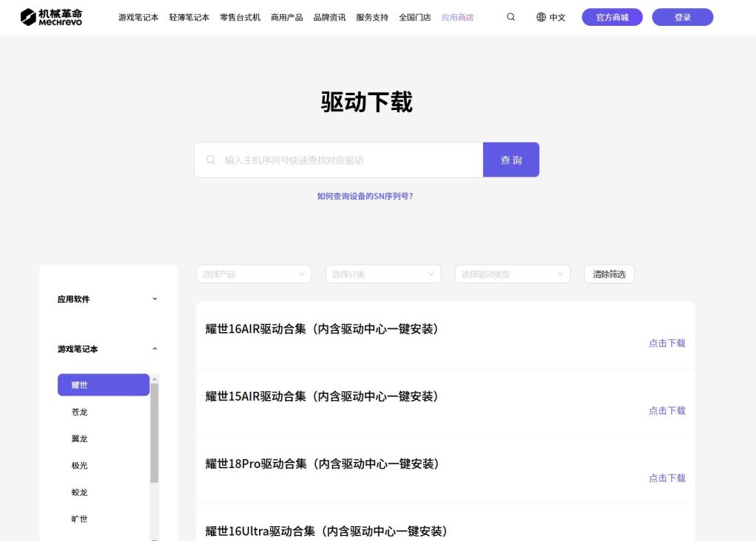The width and height of the screenshot is (756, 541).
Task: Open the header search magnifier icon
Action: [x=511, y=18]
